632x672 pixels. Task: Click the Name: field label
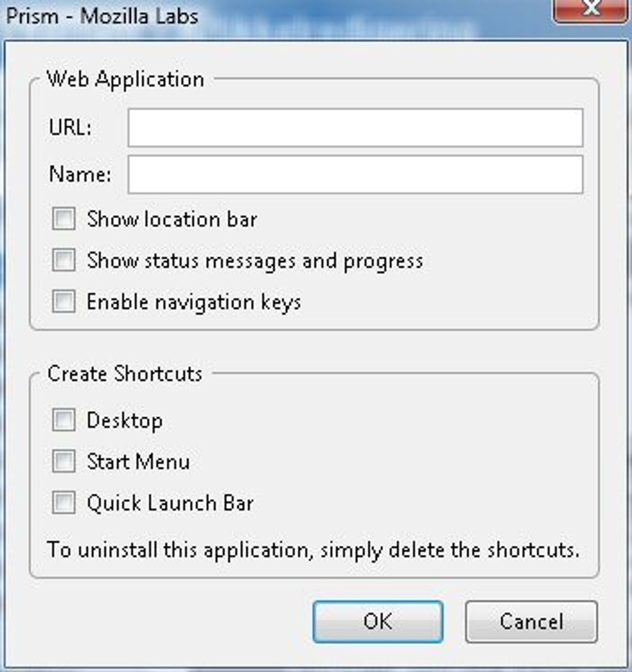pyautogui.click(x=80, y=175)
